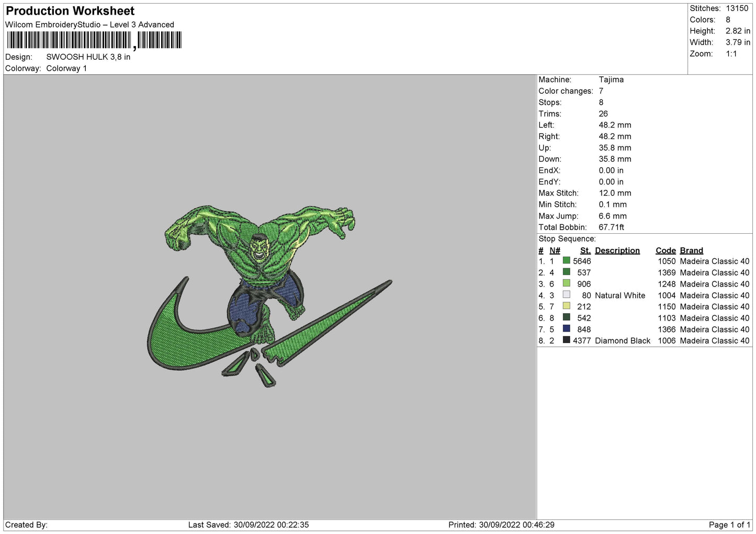Click the barcode under the worksheet title
Image resolution: width=756 pixels, height=534 pixels.
(x=94, y=40)
